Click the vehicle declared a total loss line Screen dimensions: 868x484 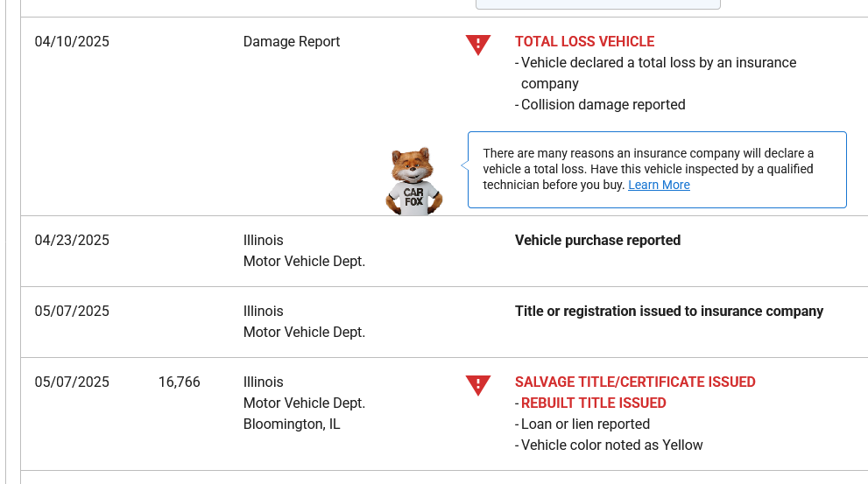[x=658, y=63]
